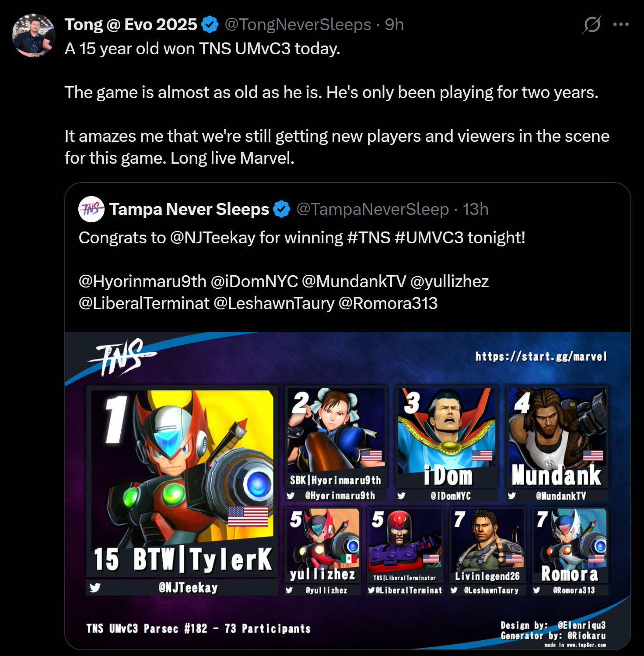Open the @TongNeverSleeps handle link
Image resolution: width=644 pixels, height=656 pixels.
(297, 25)
